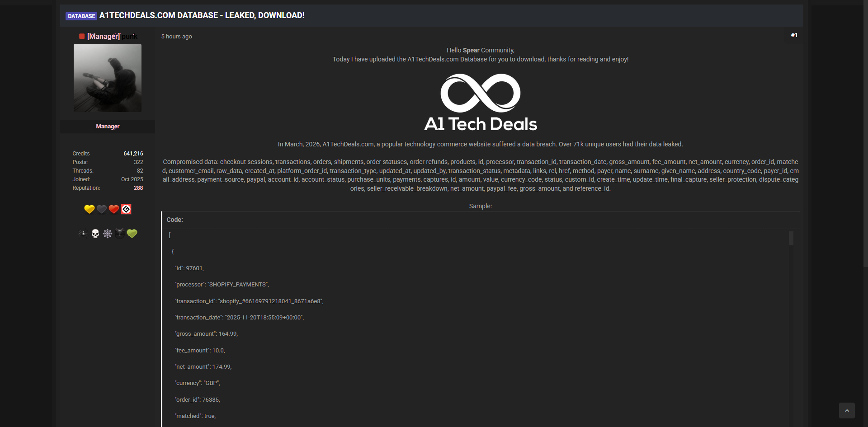Click the spider web award badge

[108, 234]
